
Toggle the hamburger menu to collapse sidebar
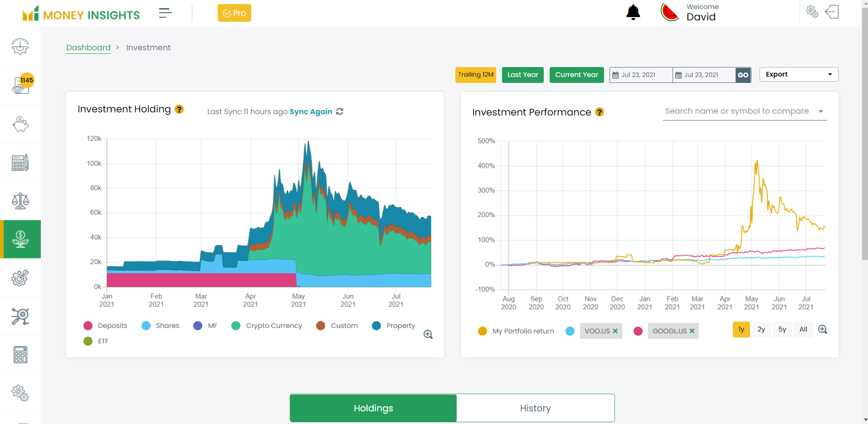click(165, 13)
